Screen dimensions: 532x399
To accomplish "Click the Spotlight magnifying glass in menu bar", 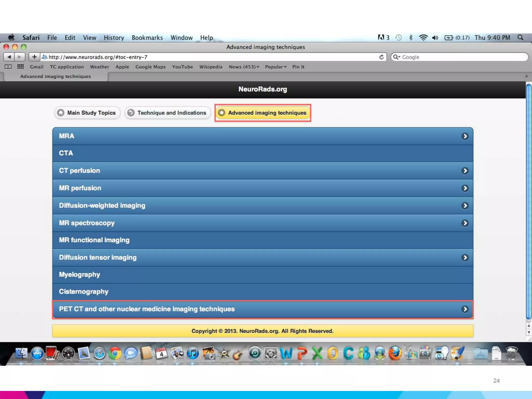I will tap(520, 38).
